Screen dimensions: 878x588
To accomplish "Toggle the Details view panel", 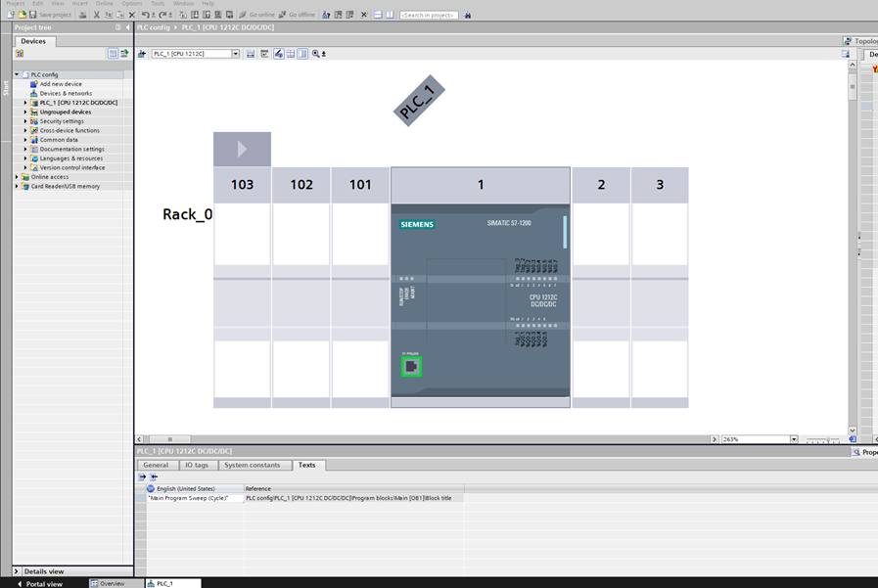I will point(17,571).
